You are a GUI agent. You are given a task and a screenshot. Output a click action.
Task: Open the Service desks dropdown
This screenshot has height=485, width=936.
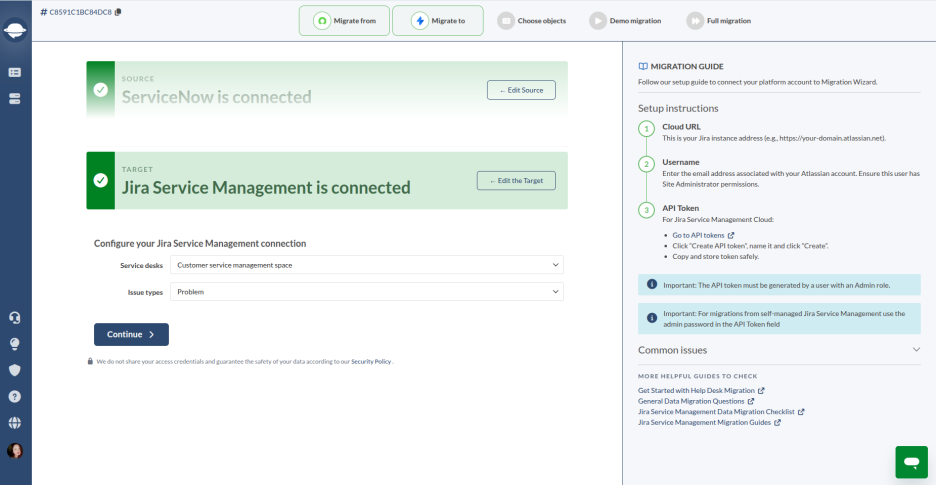pos(367,265)
